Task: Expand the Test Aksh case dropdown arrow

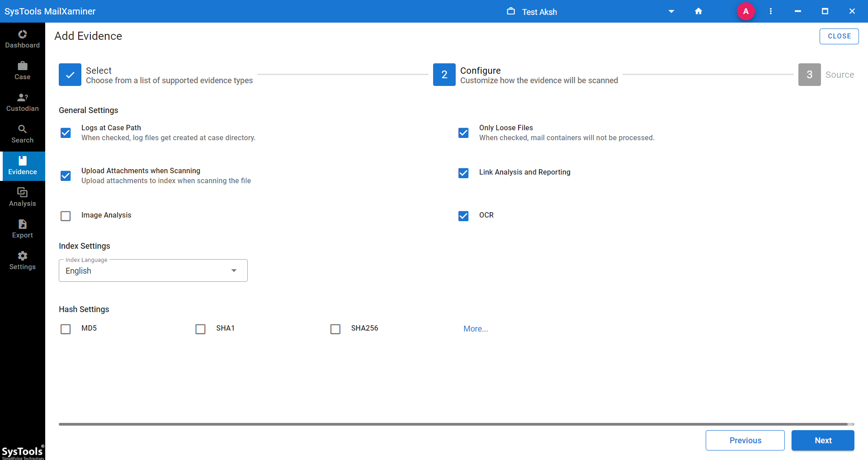Action: tap(671, 11)
